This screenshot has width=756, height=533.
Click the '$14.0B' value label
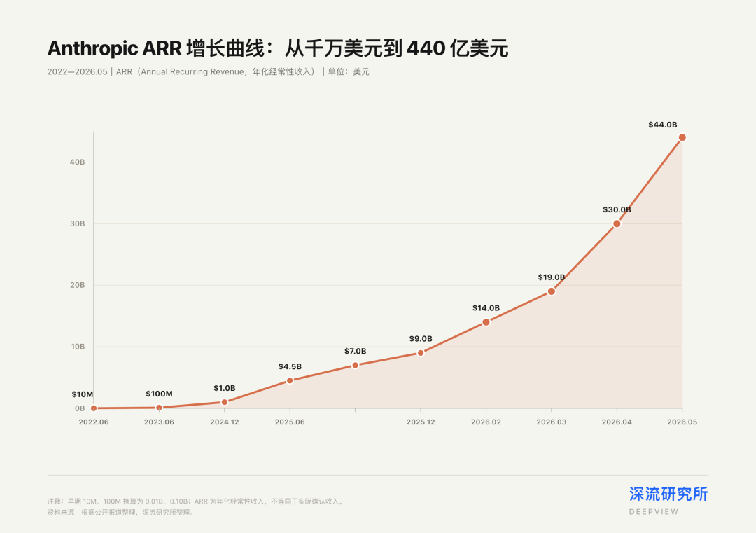(486, 308)
